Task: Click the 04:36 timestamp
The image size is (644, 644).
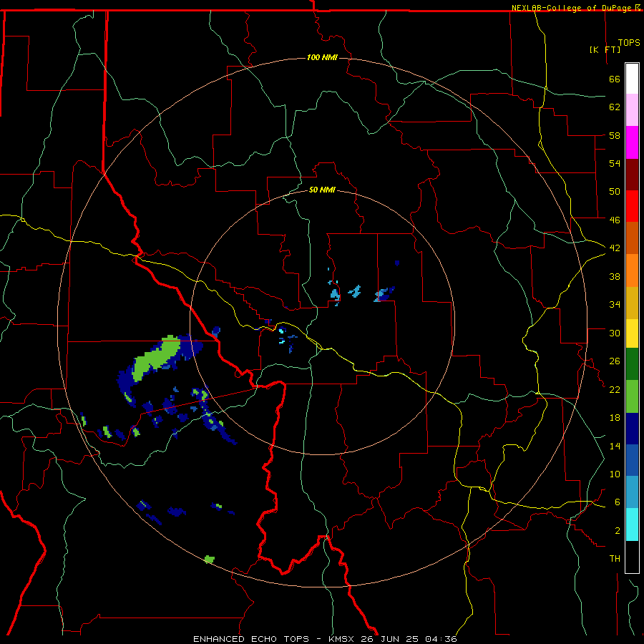Action: (x=441, y=639)
